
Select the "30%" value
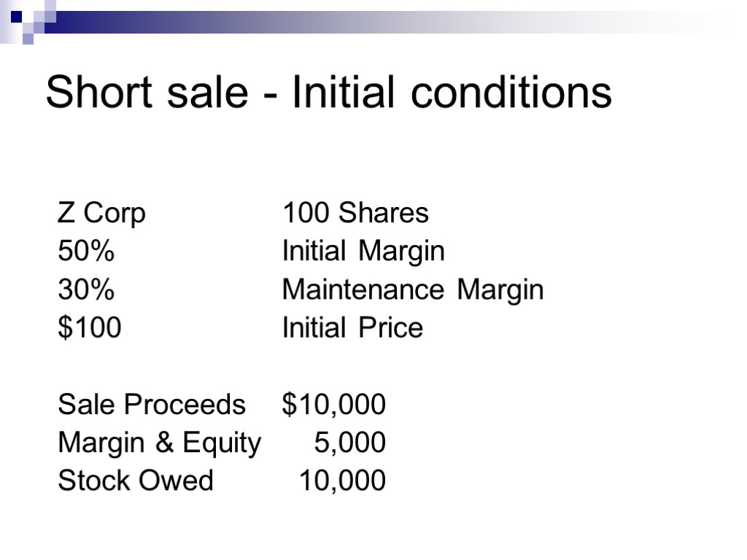coord(86,290)
